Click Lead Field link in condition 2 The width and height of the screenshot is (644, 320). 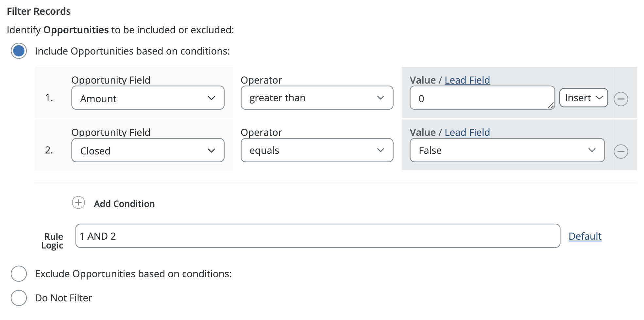click(467, 132)
